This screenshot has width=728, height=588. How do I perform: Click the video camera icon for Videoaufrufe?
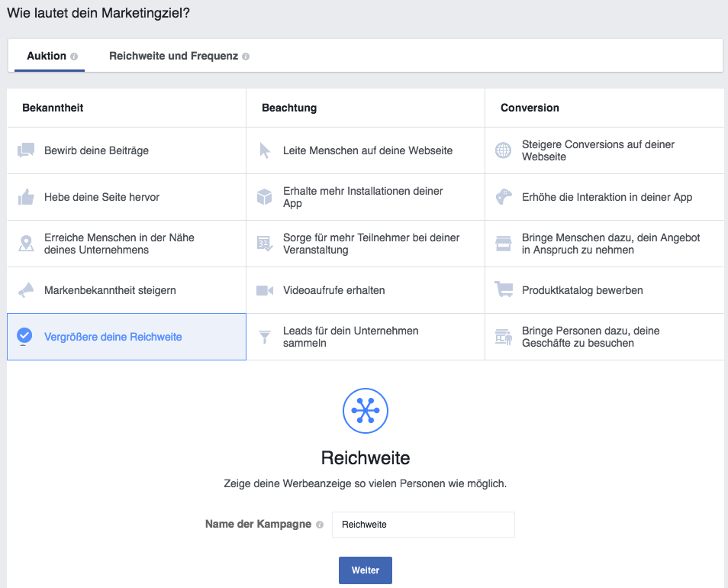265,290
